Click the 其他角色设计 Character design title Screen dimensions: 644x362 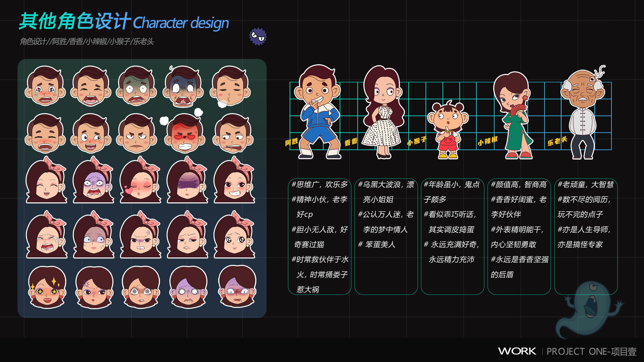tap(124, 22)
